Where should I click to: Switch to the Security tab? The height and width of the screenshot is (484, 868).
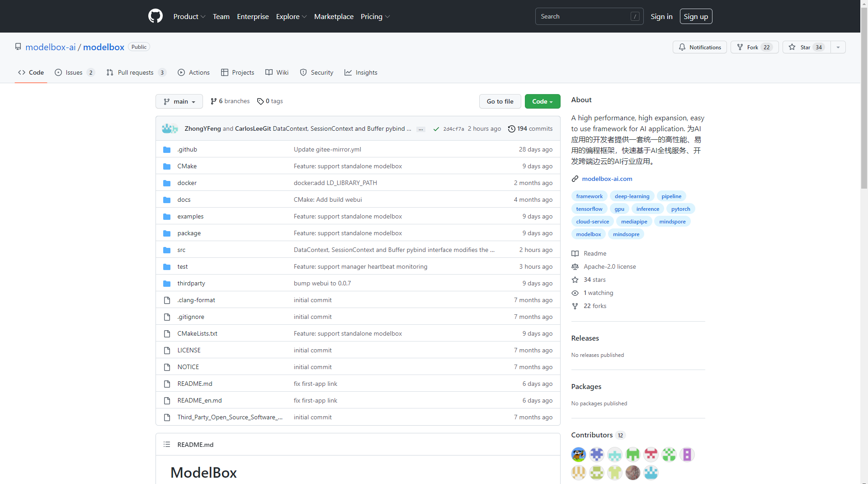pos(316,72)
